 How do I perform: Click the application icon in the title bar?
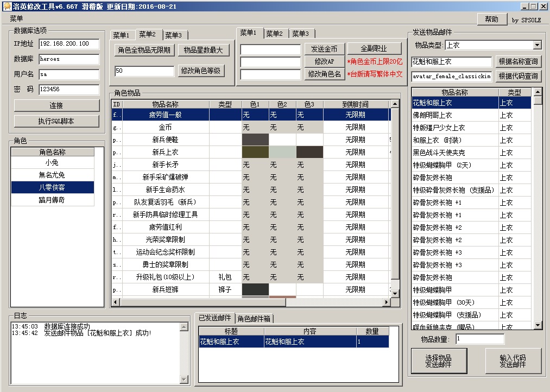[x=7, y=6]
